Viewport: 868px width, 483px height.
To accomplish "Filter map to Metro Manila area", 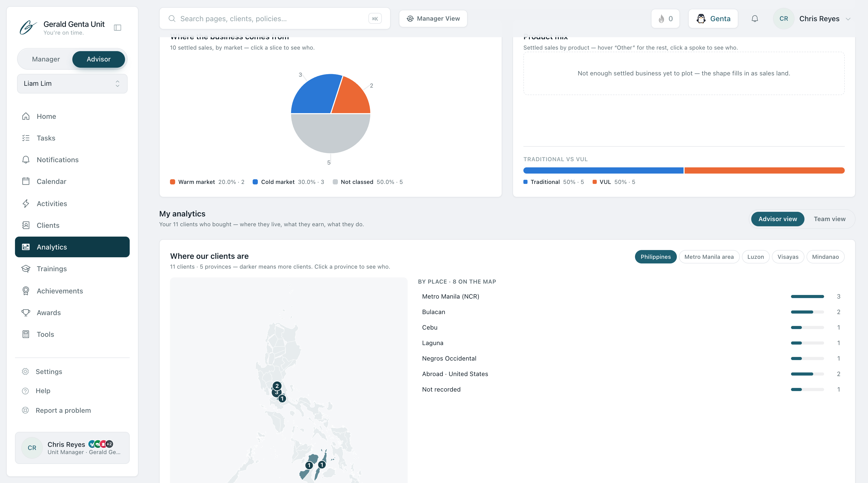I will tap(709, 257).
